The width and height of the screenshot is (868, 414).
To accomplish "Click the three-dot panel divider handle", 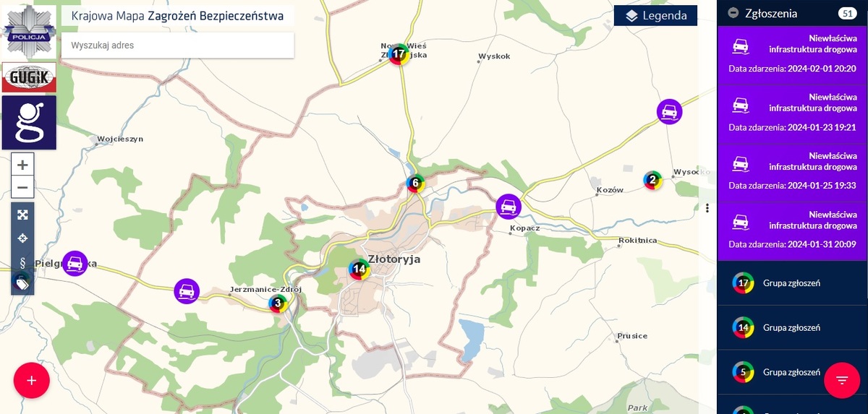I will coord(707,208).
